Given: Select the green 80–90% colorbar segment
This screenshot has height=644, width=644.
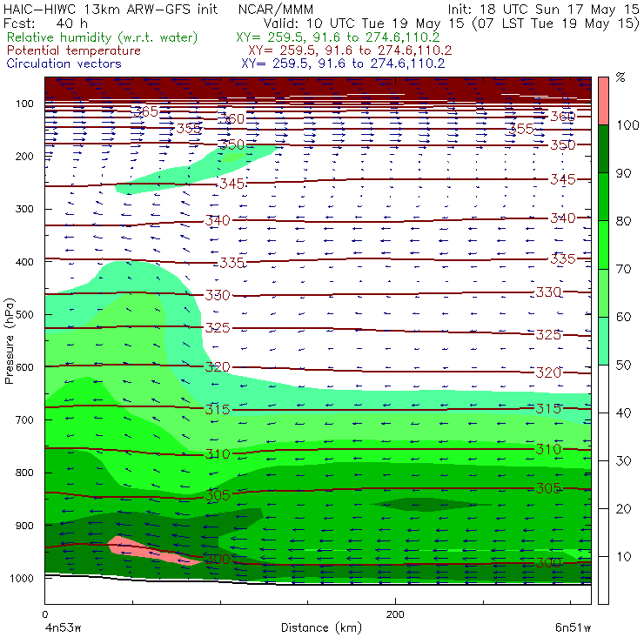Looking at the screenshot, I should click(x=603, y=198).
